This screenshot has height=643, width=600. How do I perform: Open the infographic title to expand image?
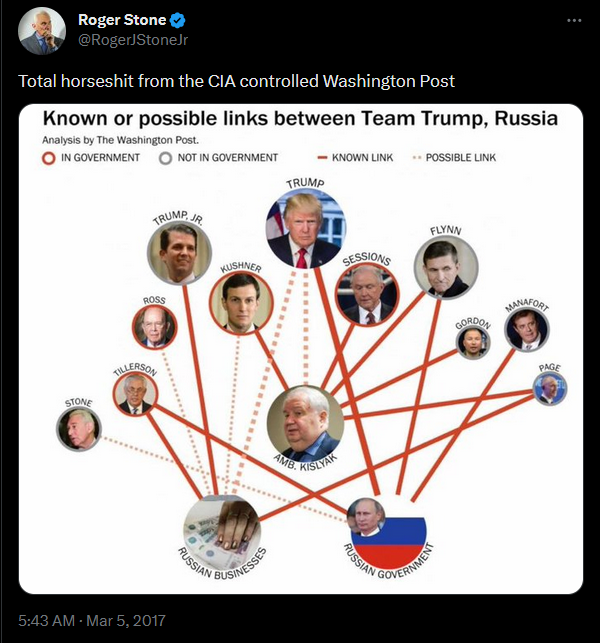click(x=300, y=119)
